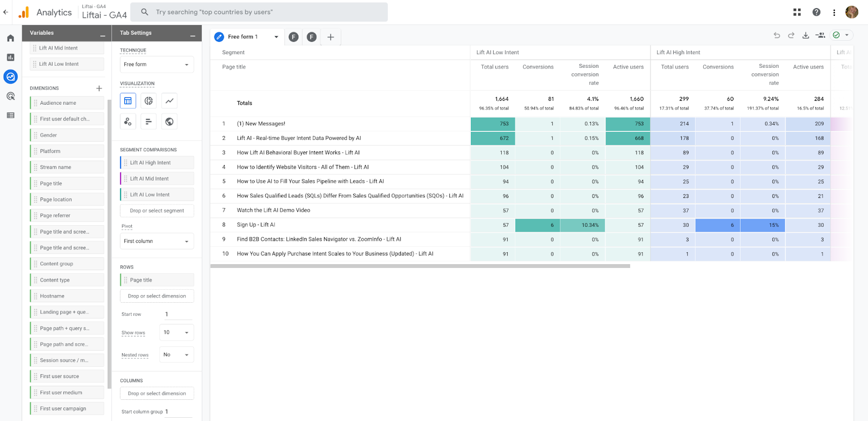Click the Undo arrow icon
The width and height of the screenshot is (868, 421).
[777, 35]
